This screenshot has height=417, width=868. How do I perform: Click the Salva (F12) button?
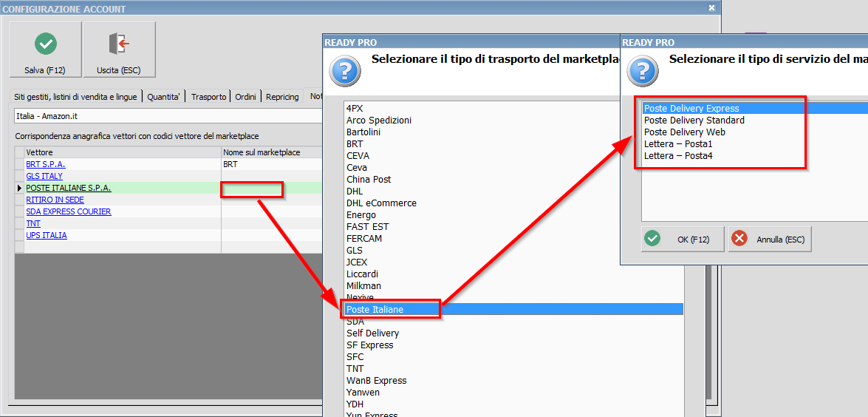pyautogui.click(x=46, y=50)
